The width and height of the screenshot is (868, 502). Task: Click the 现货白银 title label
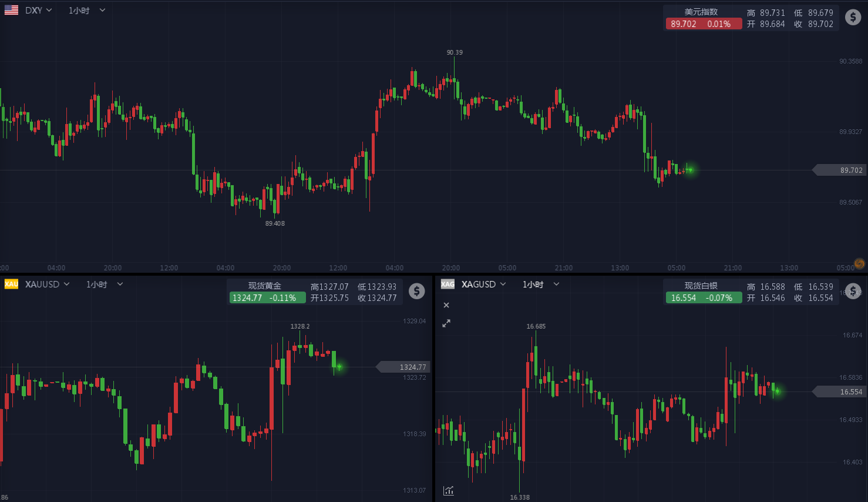701,286
